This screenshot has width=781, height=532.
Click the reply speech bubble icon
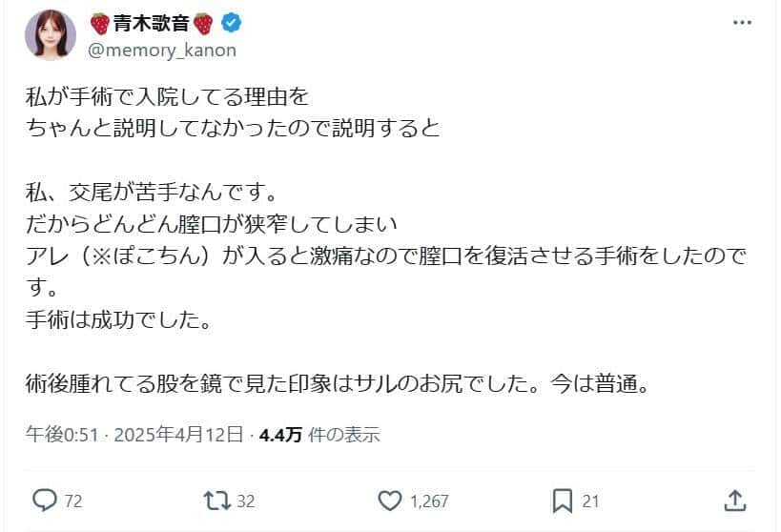pos(44,500)
